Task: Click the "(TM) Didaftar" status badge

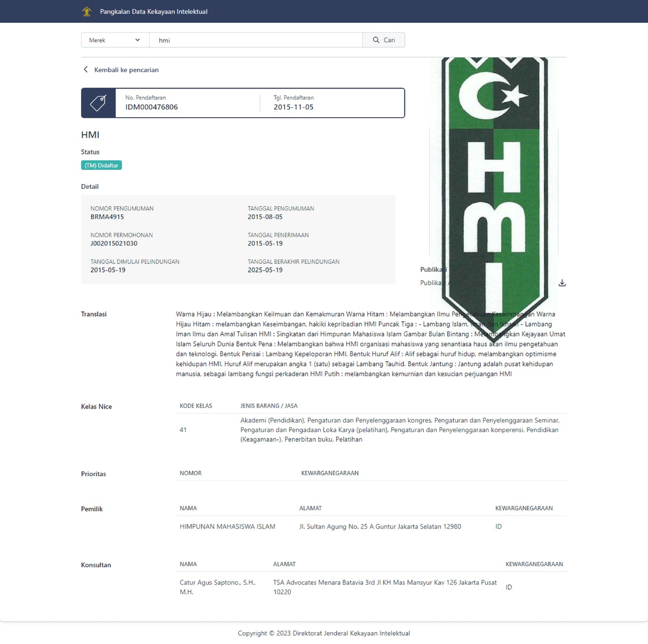Action: tap(102, 165)
